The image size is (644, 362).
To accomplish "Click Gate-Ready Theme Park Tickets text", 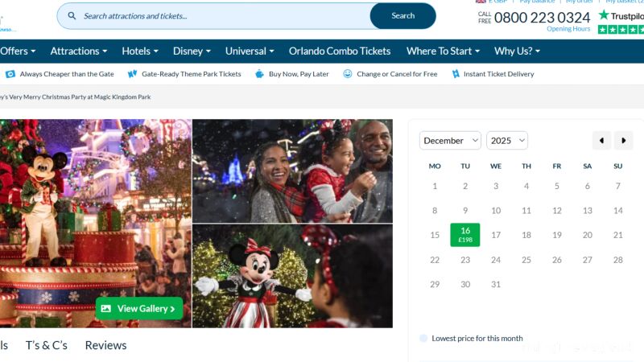I will click(x=192, y=74).
